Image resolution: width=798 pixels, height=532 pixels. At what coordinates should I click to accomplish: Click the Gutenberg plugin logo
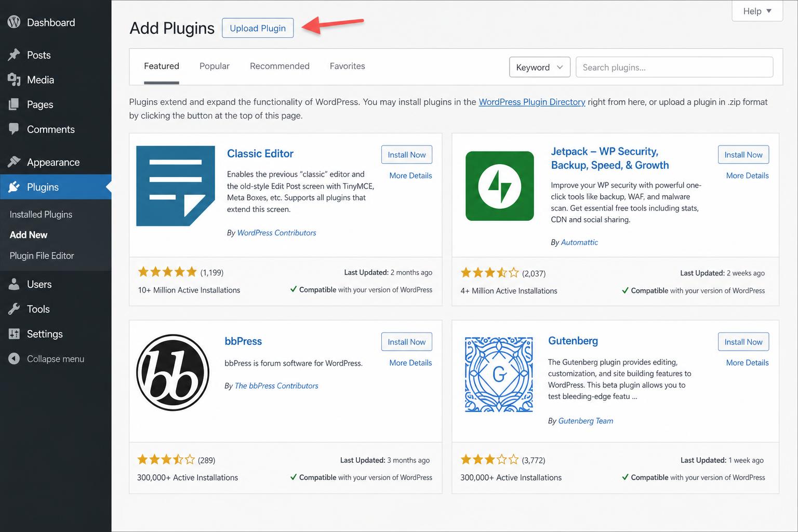point(499,375)
